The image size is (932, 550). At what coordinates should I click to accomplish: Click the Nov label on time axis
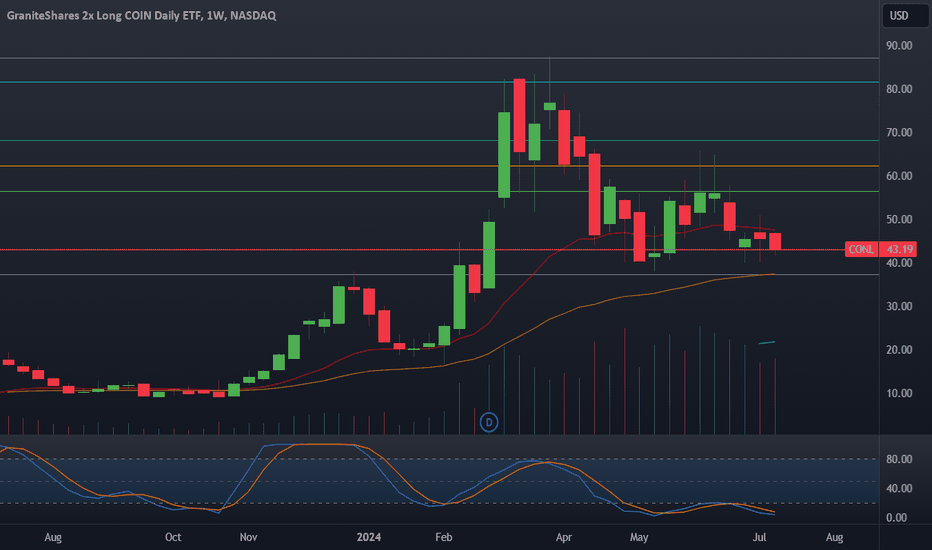pyautogui.click(x=248, y=537)
